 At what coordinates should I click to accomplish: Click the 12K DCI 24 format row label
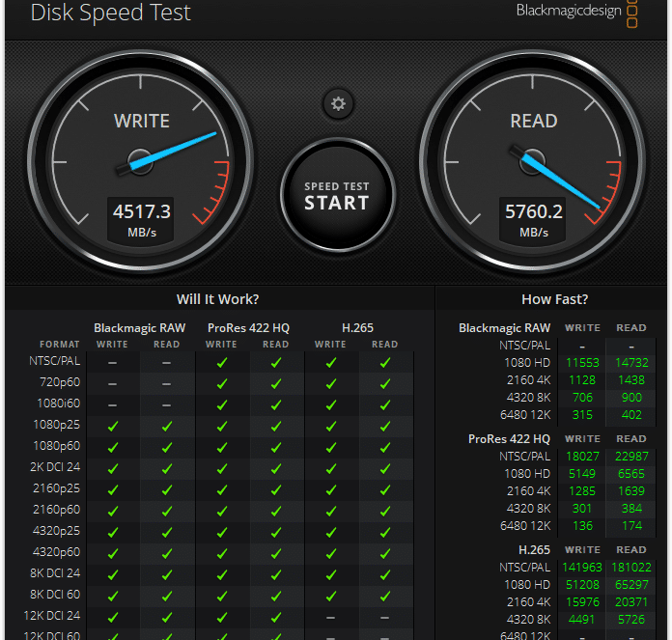point(52,616)
